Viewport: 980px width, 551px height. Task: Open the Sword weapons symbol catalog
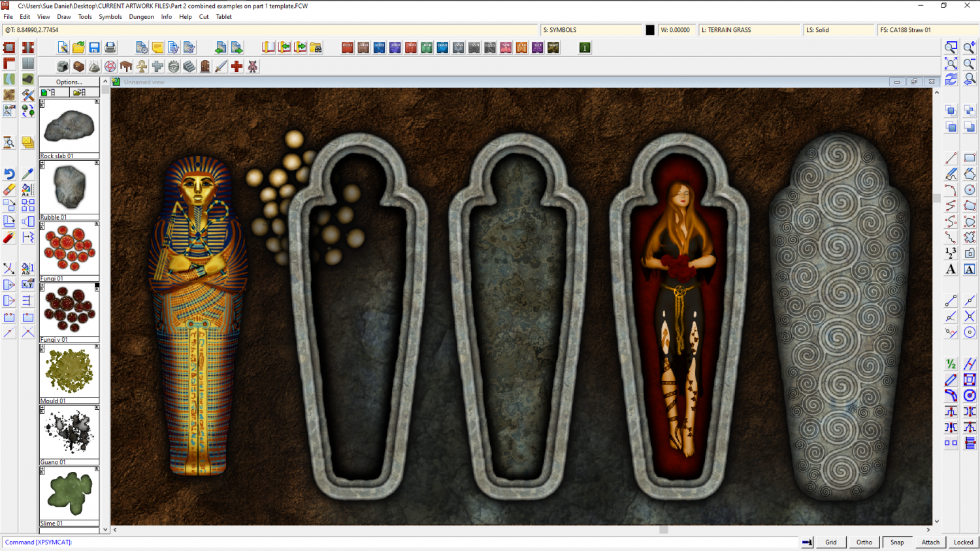coord(221,67)
